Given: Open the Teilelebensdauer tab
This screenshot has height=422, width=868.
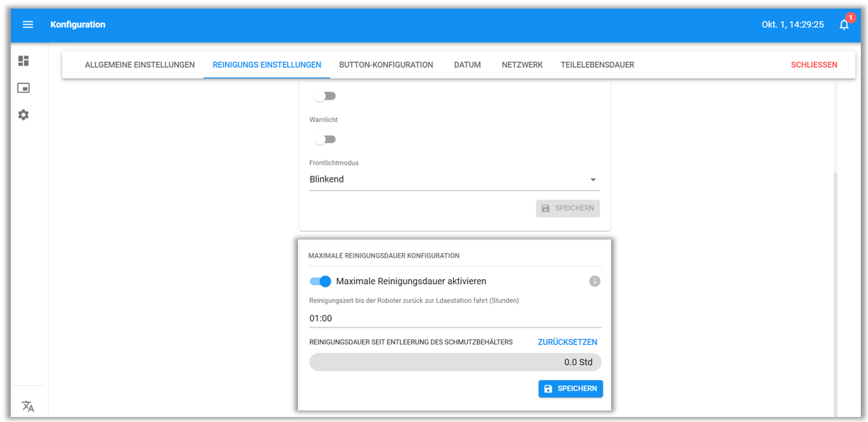Looking at the screenshot, I should click(597, 65).
